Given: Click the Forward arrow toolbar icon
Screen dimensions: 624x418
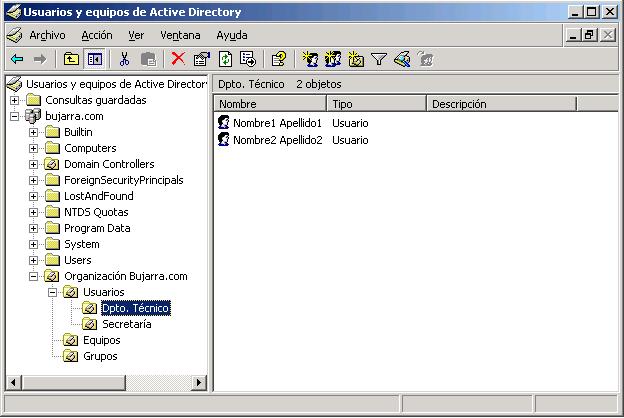Looking at the screenshot, I should tap(40, 60).
